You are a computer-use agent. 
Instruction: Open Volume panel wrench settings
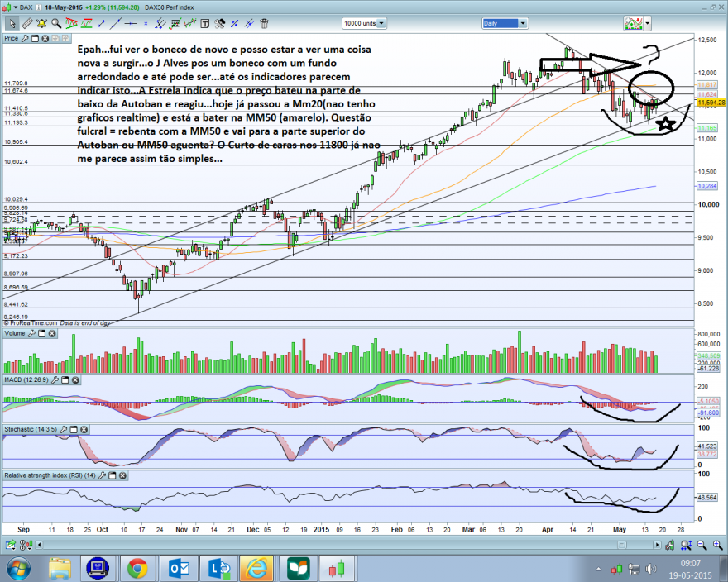[x=31, y=333]
